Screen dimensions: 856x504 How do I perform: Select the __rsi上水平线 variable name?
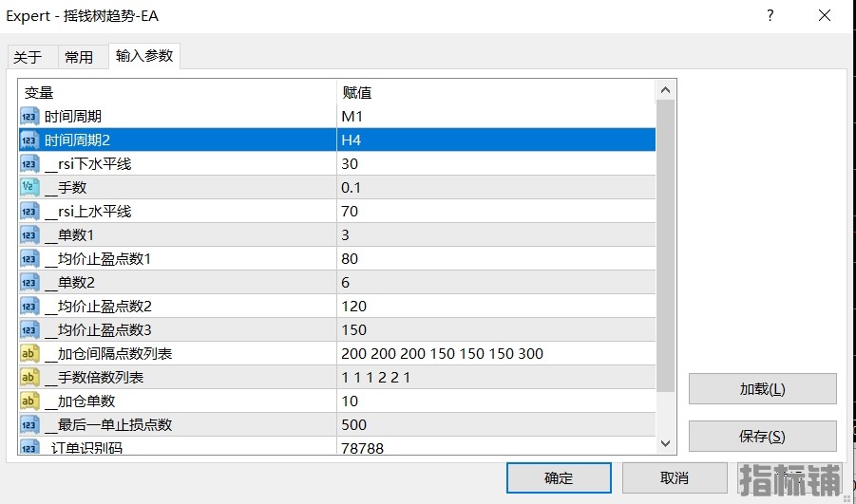[88, 212]
